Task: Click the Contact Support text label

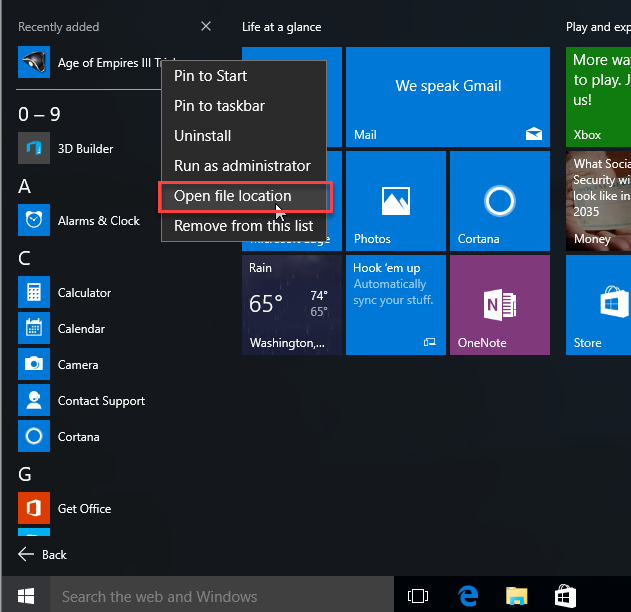Action: [101, 401]
